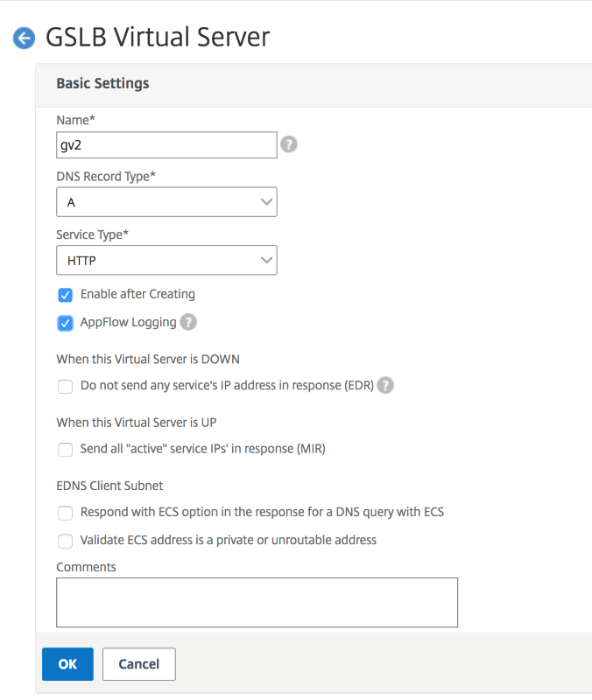Screen dimensions: 592x700
Task: Click the AppFlow Logging label text
Action: pyautogui.click(x=129, y=322)
